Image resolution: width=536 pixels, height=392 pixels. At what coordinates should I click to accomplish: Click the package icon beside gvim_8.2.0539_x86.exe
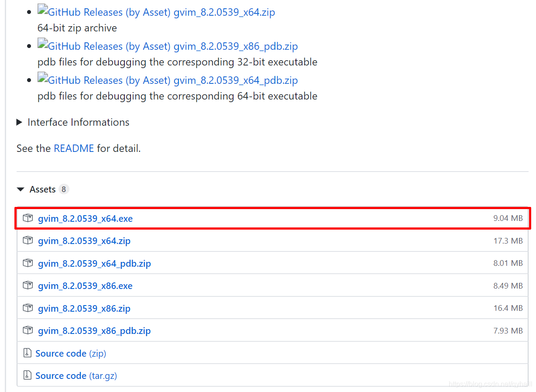coord(28,285)
